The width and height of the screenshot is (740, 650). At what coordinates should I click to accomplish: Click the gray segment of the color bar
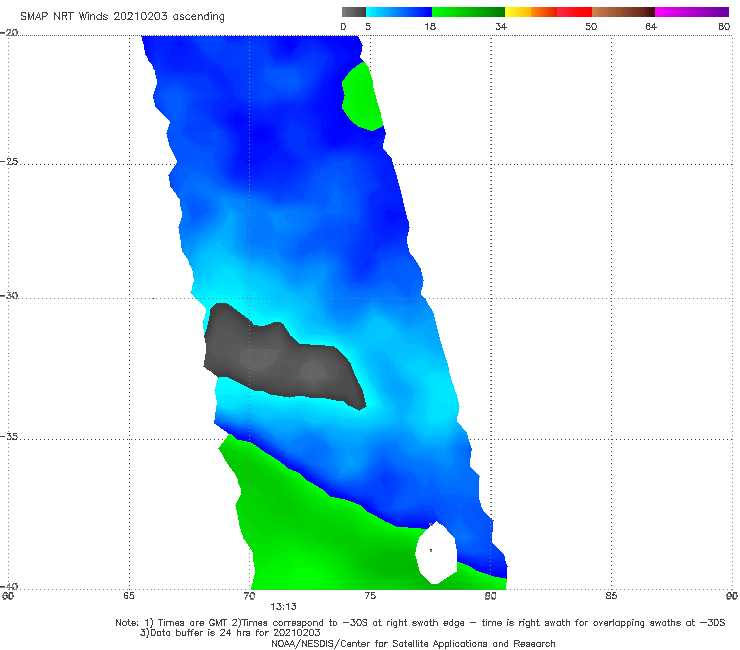click(x=353, y=12)
